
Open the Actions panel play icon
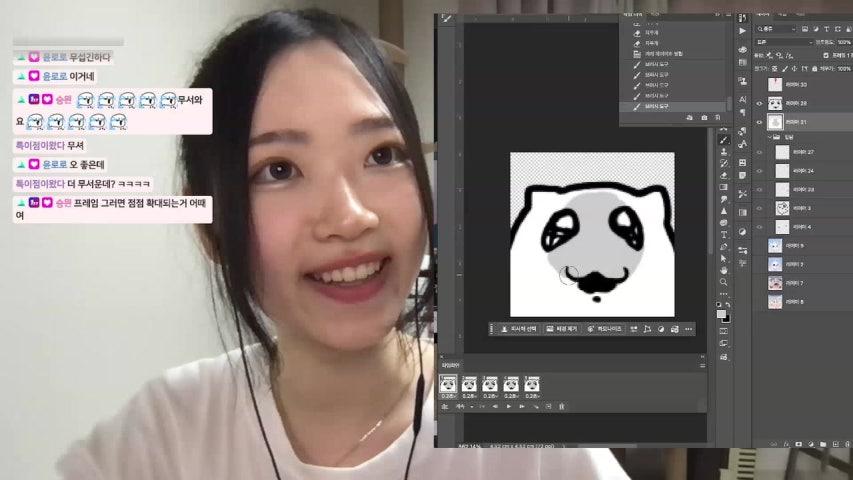tap(743, 31)
